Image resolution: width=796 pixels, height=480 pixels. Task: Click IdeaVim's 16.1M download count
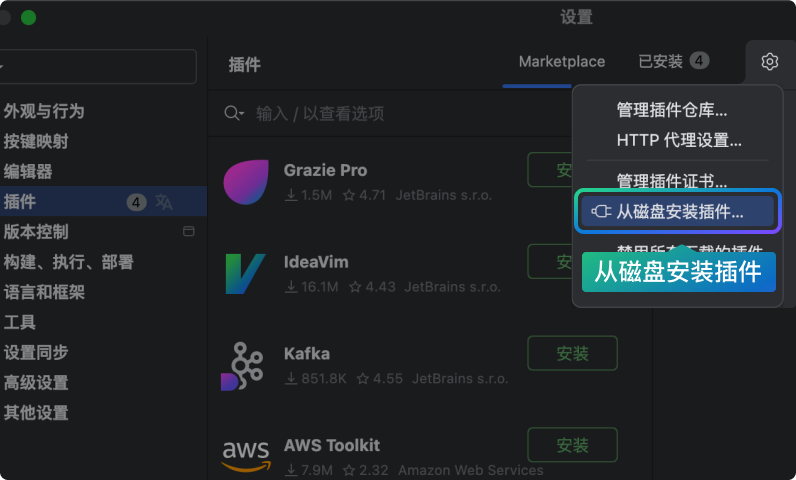pos(312,287)
